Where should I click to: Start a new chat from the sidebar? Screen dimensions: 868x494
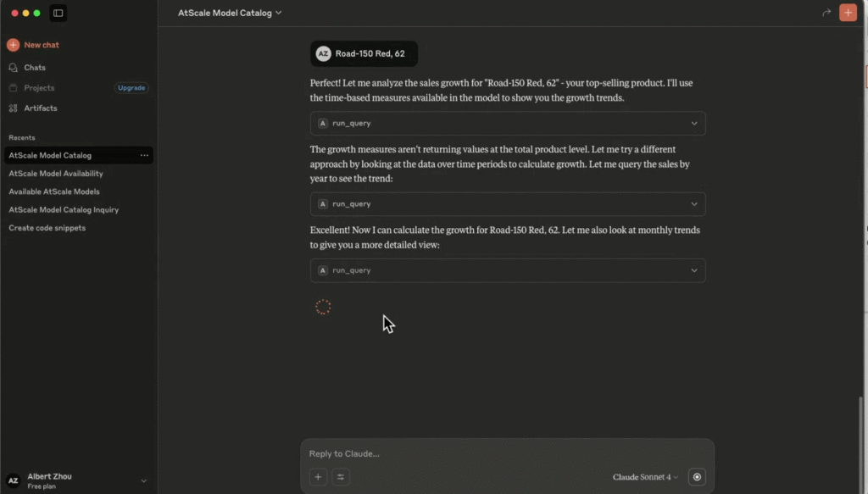pos(34,44)
